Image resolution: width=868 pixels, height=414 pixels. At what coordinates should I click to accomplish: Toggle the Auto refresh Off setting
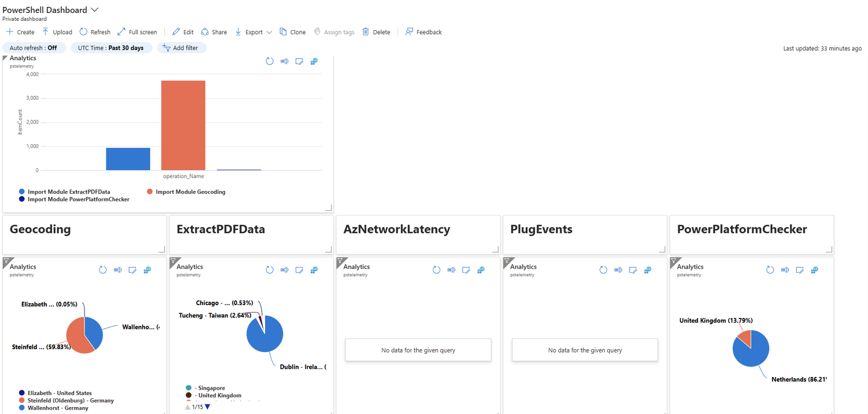pos(34,48)
